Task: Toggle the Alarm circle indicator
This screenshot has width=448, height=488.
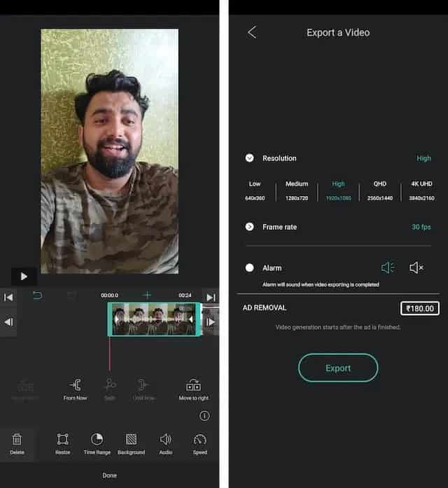Action: pyautogui.click(x=249, y=268)
